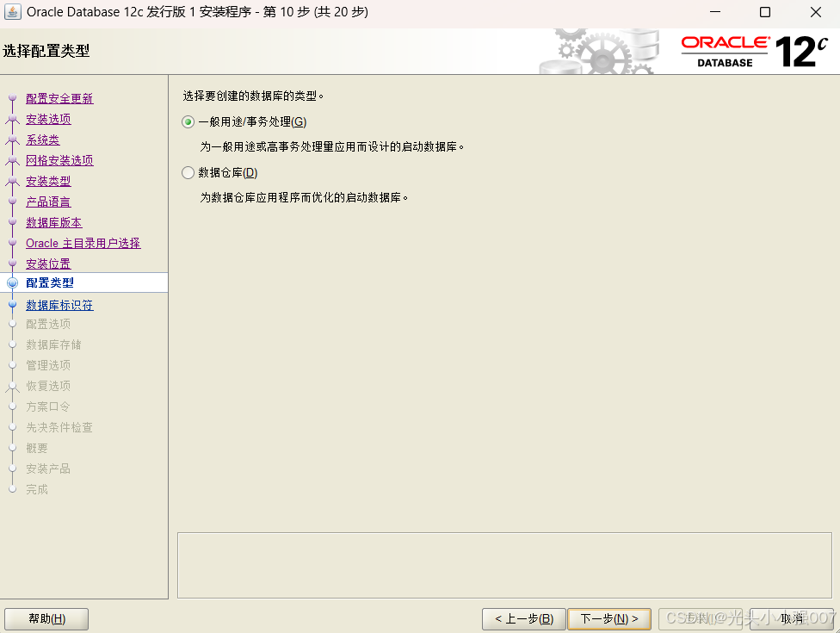
Task: Click the completed step node beside 安装位置
Action: pyautogui.click(x=12, y=264)
